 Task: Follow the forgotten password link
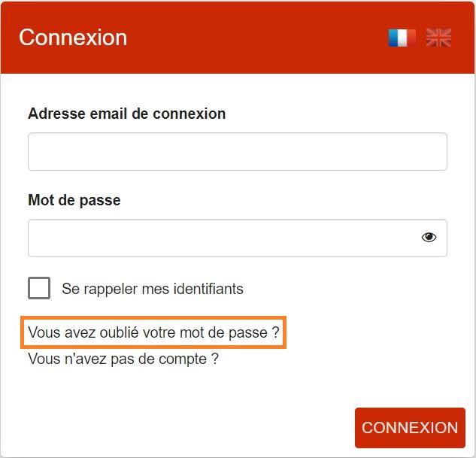click(x=153, y=332)
